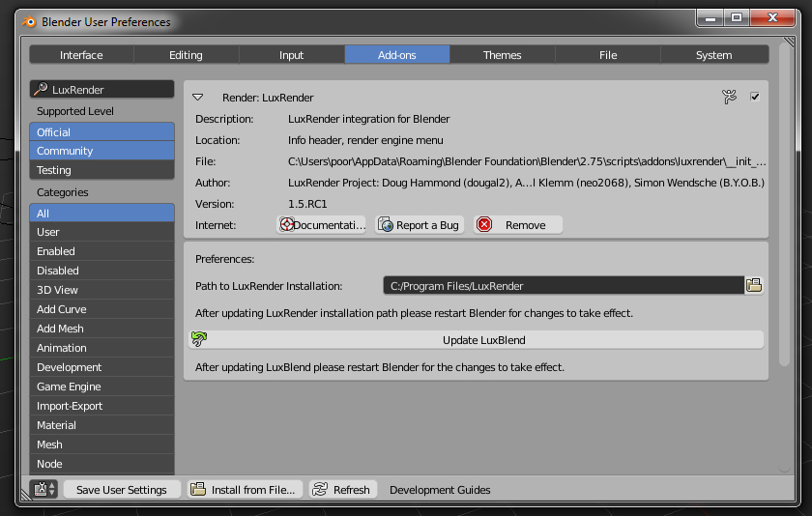Select the Add Curve category
The height and width of the screenshot is (516, 812).
point(102,309)
